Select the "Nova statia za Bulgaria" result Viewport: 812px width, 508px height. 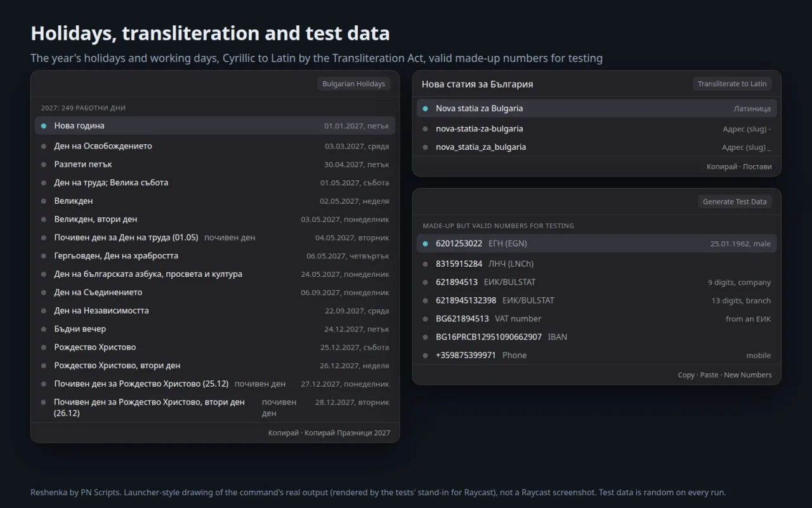[597, 109]
